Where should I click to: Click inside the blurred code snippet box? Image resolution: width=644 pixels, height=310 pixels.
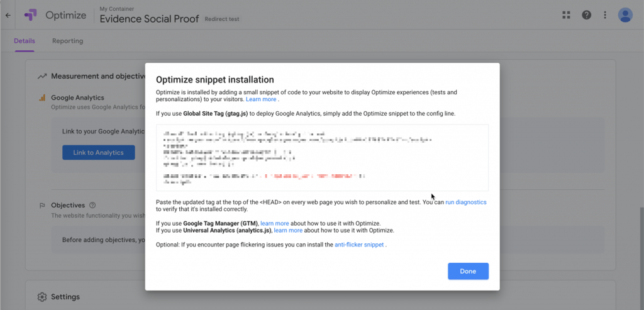tap(323, 158)
